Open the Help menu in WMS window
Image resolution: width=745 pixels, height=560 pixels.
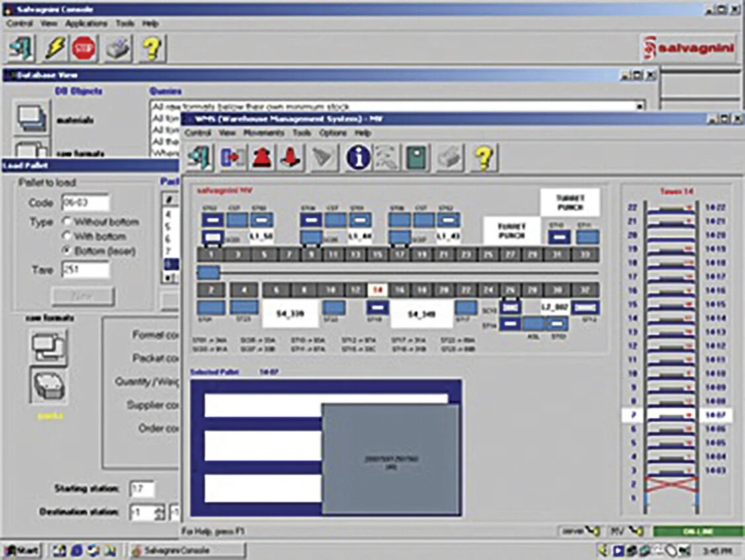[x=363, y=133]
